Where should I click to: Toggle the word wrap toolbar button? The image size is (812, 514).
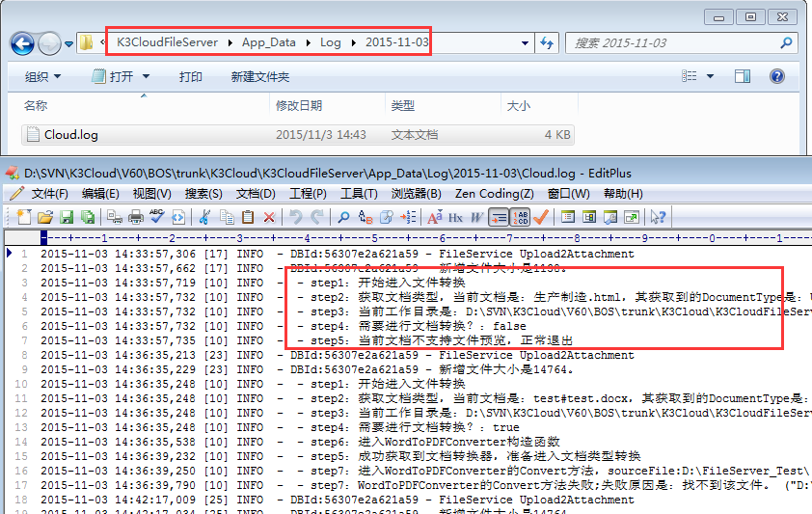click(x=499, y=217)
